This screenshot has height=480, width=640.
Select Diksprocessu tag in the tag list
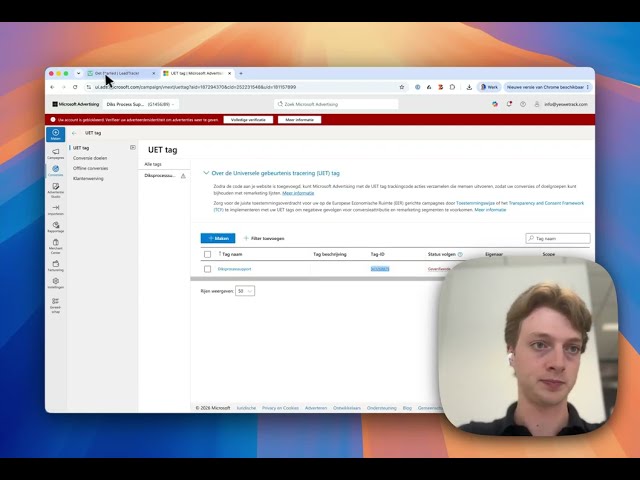click(160, 176)
